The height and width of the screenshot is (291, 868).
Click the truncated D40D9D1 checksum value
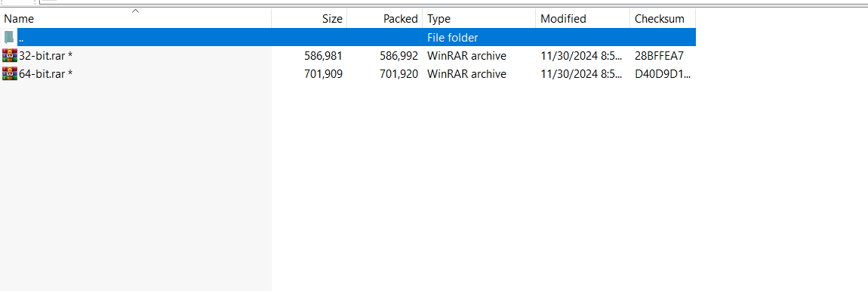tap(663, 74)
